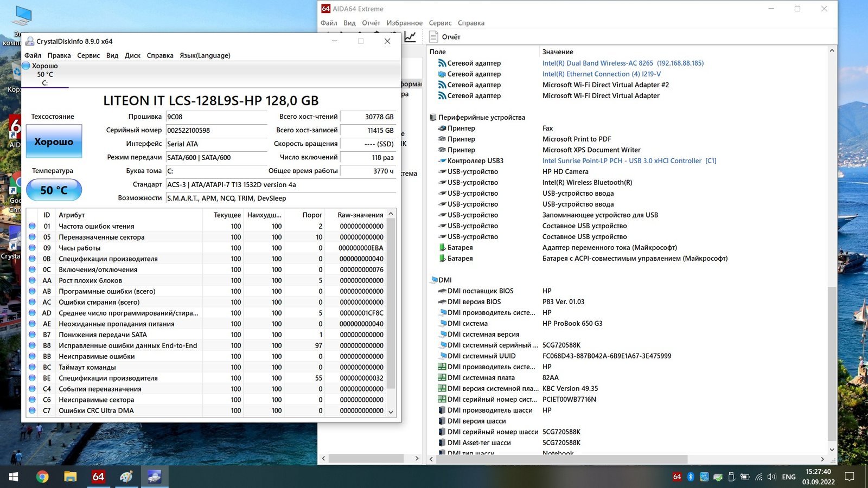Click up arrow of SMART table scrollbar

(391, 214)
